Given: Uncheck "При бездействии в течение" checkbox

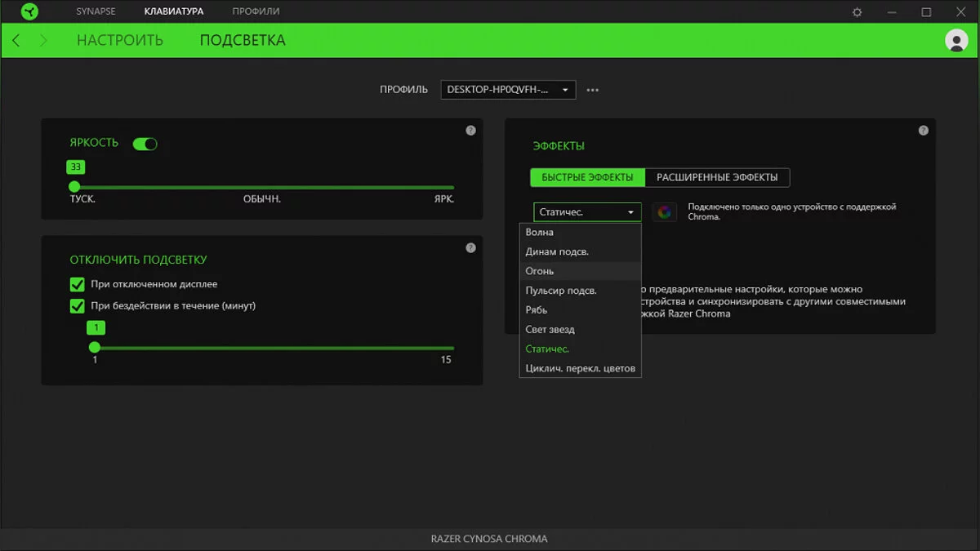Looking at the screenshot, I should tap(78, 306).
